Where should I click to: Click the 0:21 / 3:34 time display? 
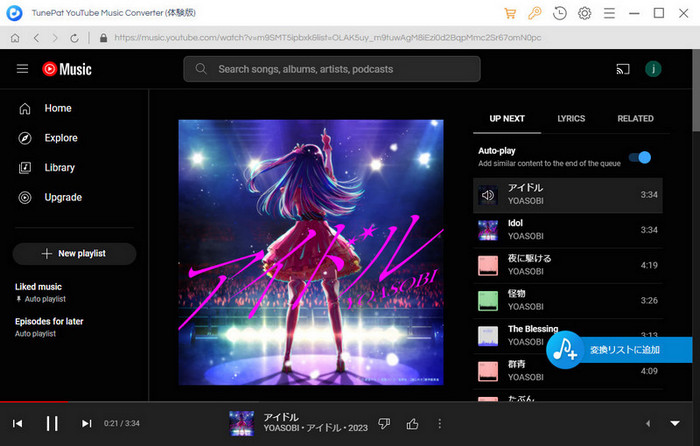coord(122,423)
